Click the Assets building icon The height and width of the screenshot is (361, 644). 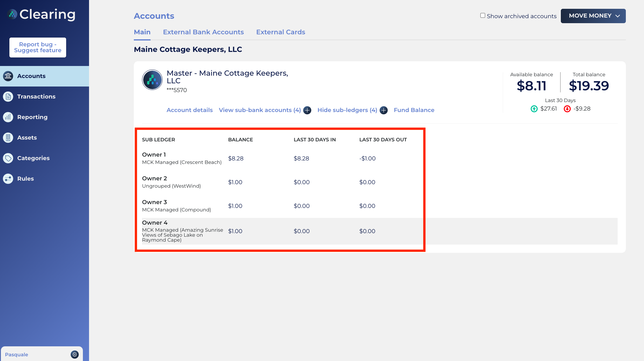click(x=8, y=138)
